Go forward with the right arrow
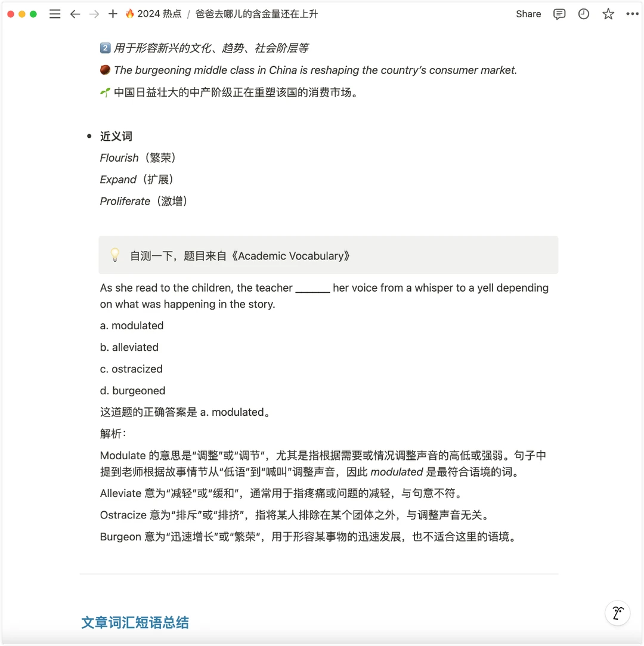This screenshot has height=646, width=644. tap(94, 14)
